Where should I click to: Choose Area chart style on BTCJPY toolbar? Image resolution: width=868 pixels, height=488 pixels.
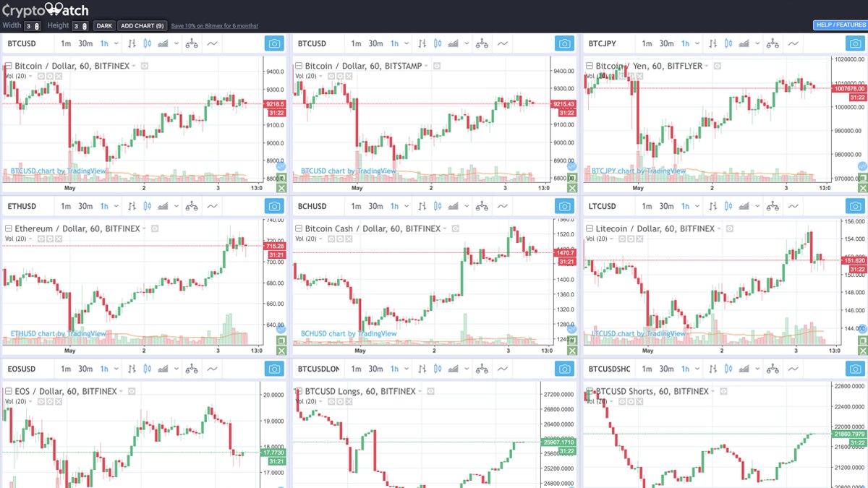(x=744, y=44)
